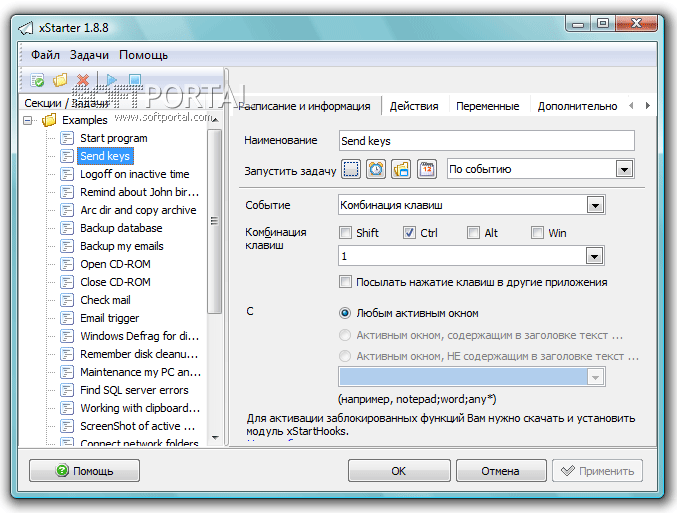
Task: Uncheck the Ctrl key checkbox
Action: pyautogui.click(x=410, y=233)
